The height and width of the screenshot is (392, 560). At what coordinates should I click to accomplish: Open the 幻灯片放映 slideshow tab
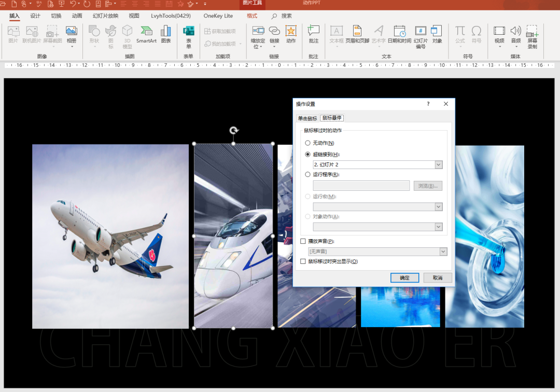tap(105, 16)
